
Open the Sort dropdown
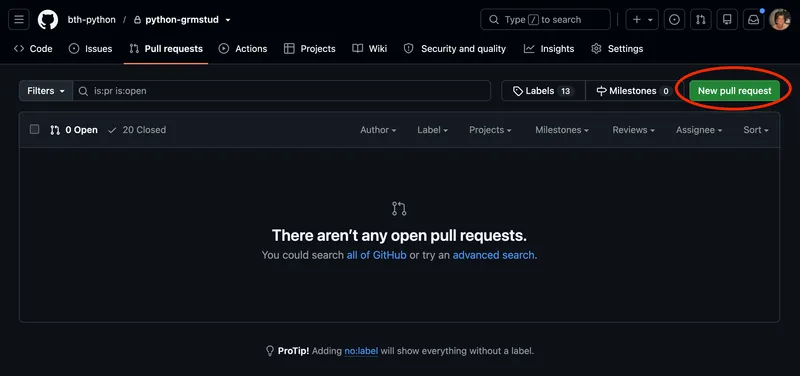tap(756, 130)
